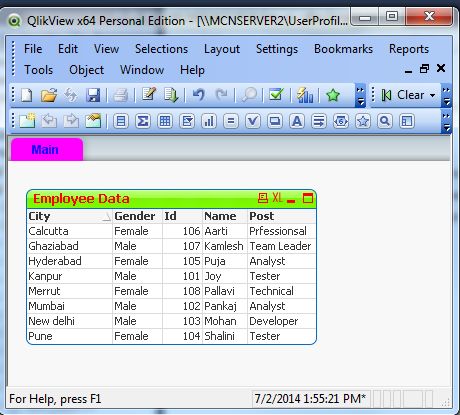The image size is (460, 415).
Task: Minimize the Employee Data table box
Action: tap(291, 200)
